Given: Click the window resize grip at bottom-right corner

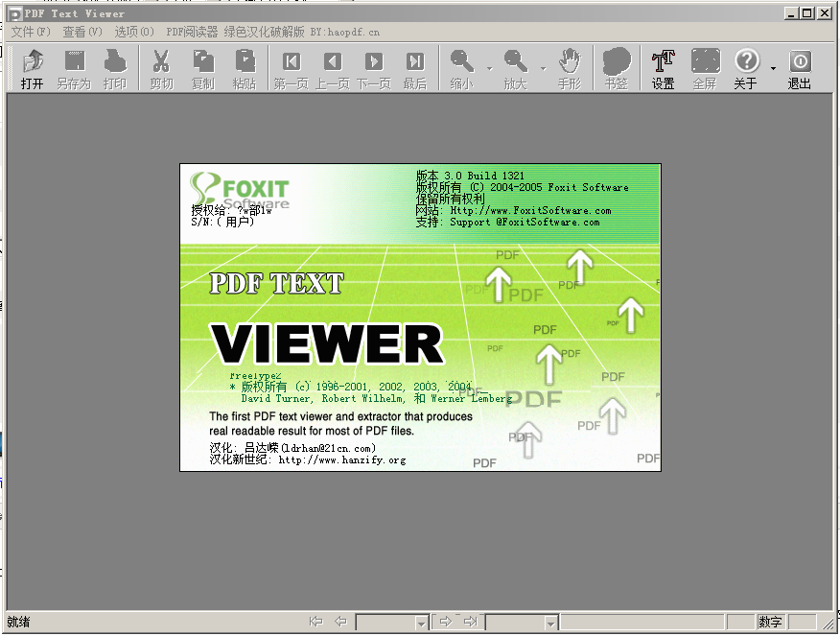Looking at the screenshot, I should click(x=828, y=624).
